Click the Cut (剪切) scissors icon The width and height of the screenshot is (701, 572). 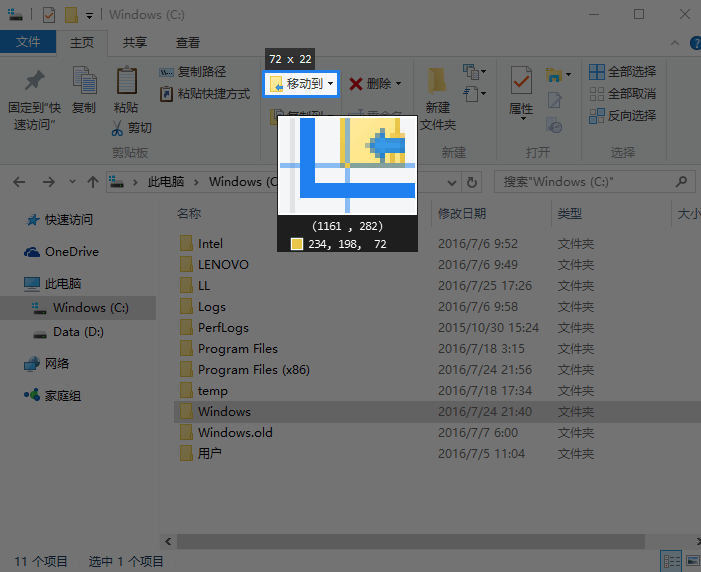117,128
